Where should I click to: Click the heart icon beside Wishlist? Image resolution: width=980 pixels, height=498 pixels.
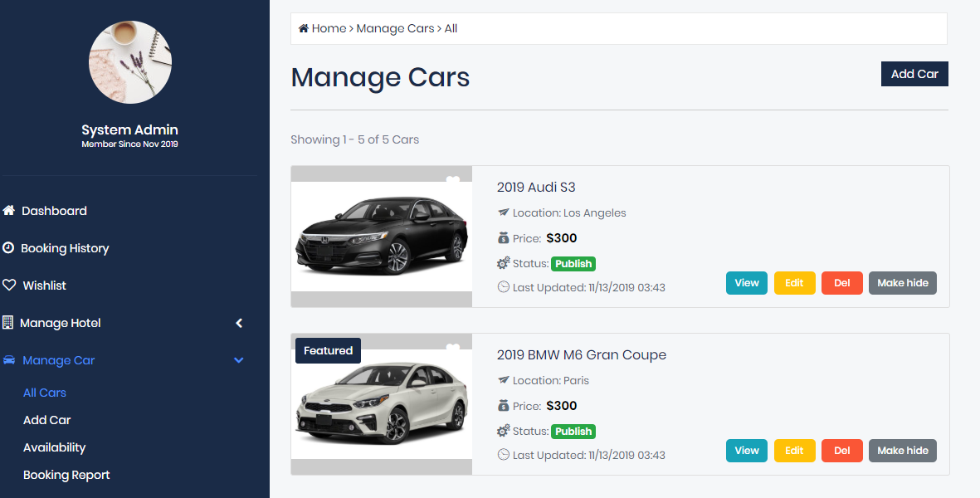9,286
